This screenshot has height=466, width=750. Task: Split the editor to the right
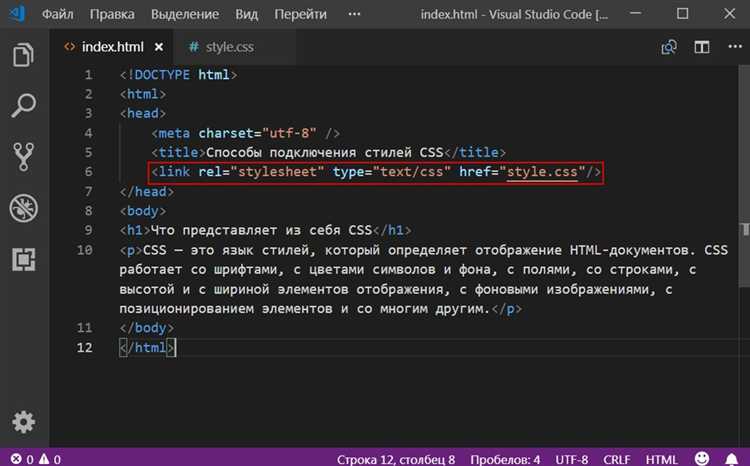[x=702, y=47]
